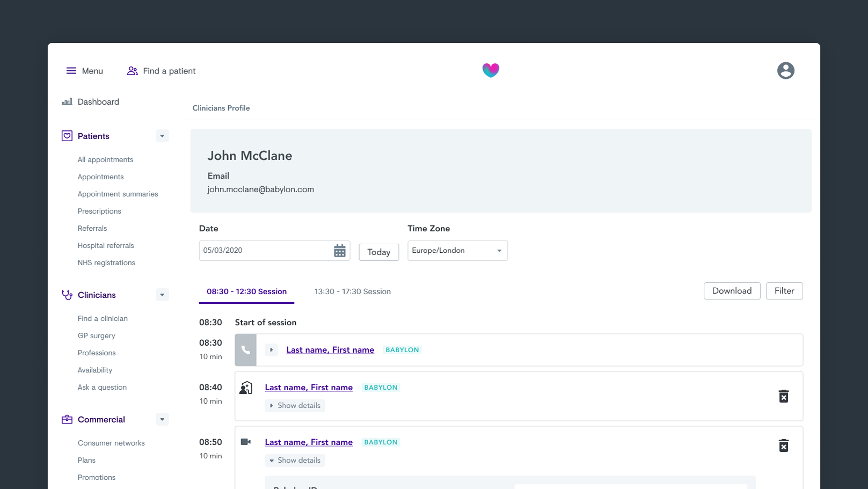
Task: Collapse the Patients section arrow
Action: point(162,136)
